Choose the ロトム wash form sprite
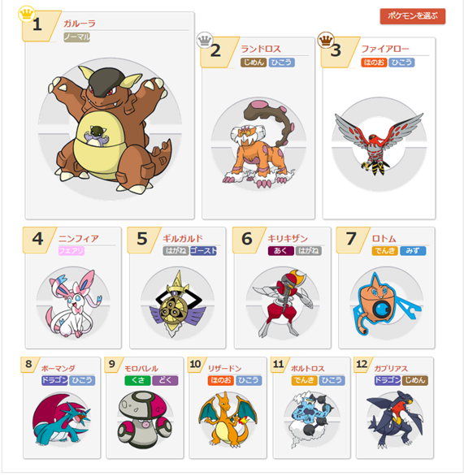 [x=386, y=304]
